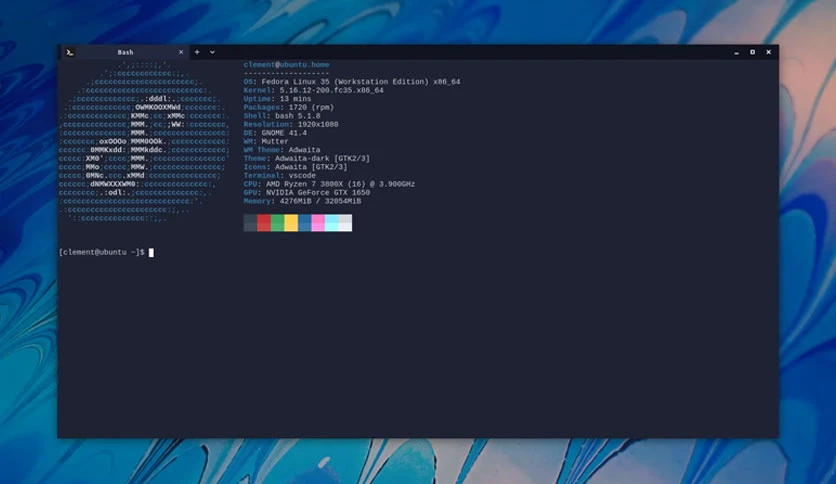Maximize the terminal window
The height and width of the screenshot is (484, 836).
752,52
